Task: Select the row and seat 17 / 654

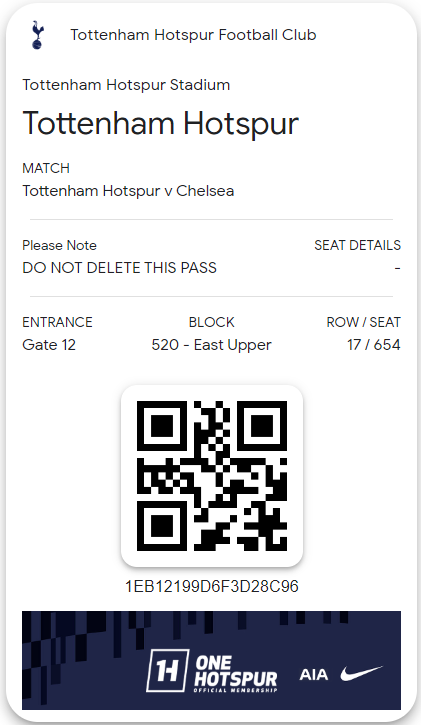Action: tap(373, 345)
